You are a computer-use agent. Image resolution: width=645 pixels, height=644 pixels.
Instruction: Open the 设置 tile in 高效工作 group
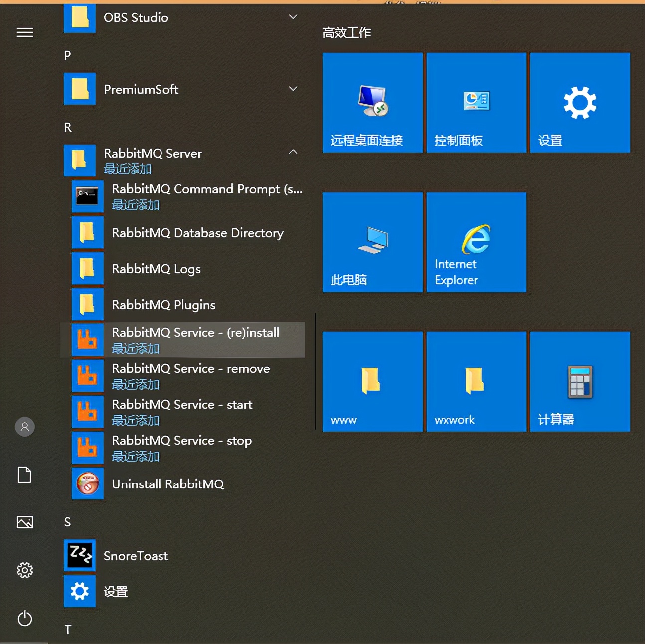point(580,103)
